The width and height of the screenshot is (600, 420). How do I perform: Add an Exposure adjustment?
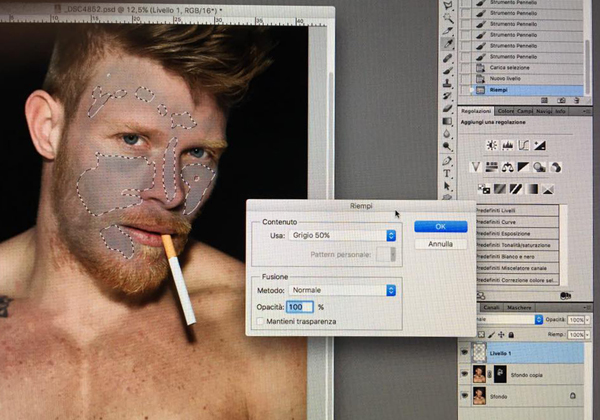(540, 145)
